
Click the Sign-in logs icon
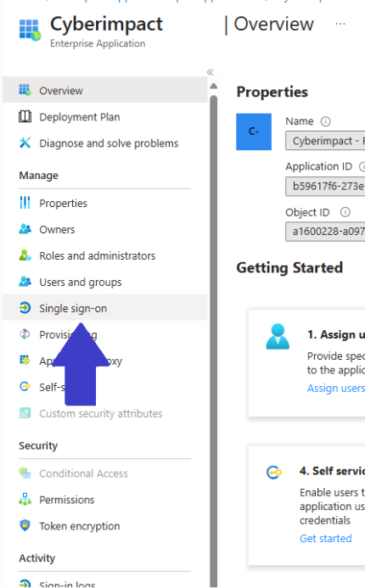point(25,583)
